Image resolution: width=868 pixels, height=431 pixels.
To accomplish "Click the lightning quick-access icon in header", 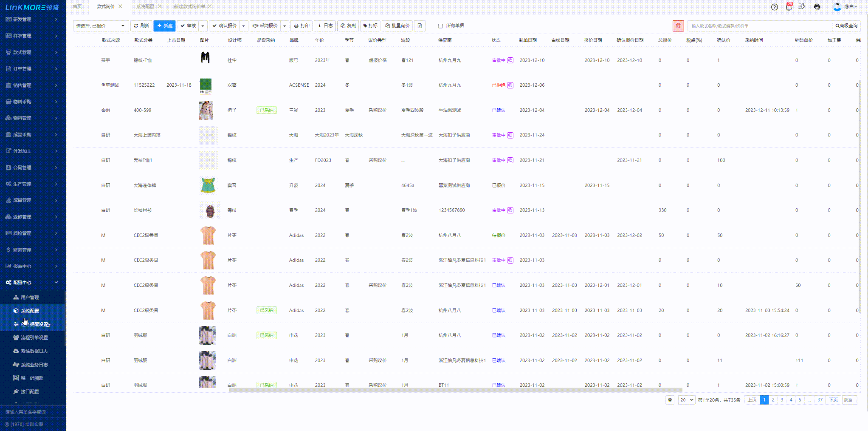I will 802,7.
